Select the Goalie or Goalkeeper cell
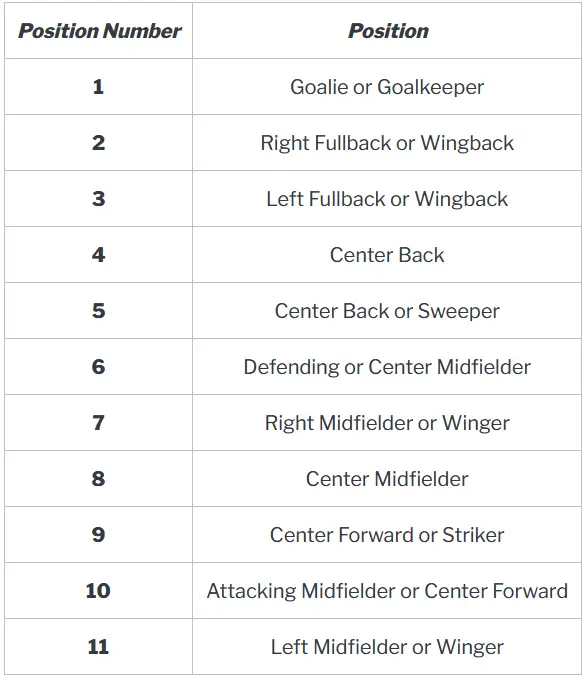 pyautogui.click(x=387, y=86)
